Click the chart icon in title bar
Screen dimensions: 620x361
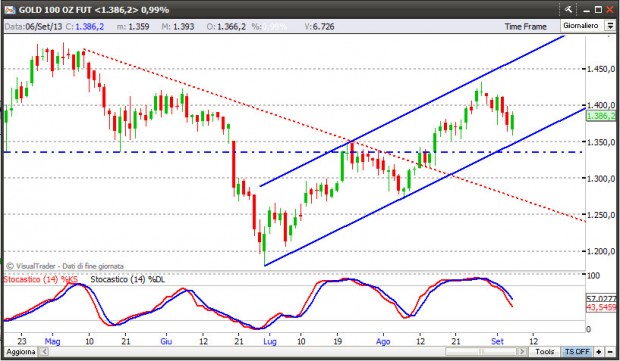pyautogui.click(x=10, y=9)
